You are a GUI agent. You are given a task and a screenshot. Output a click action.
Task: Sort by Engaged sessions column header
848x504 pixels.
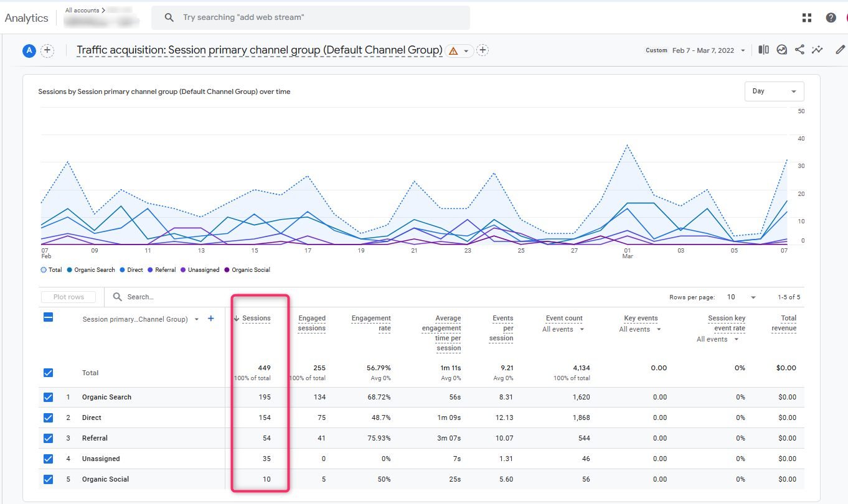coord(311,324)
